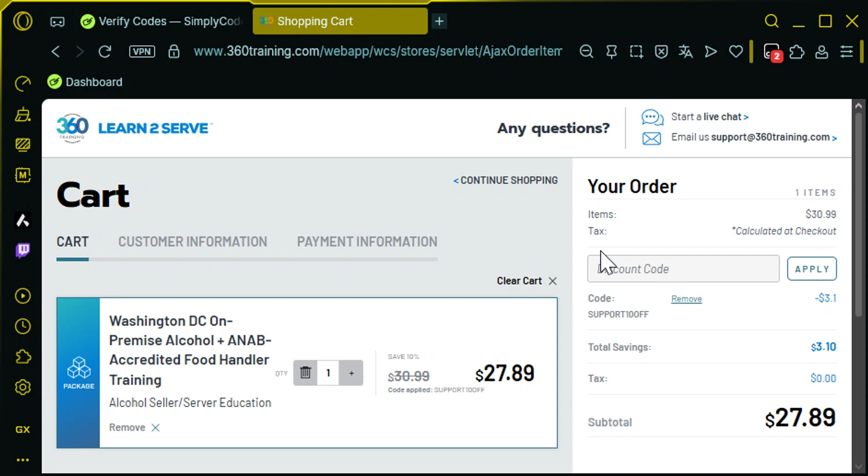868x476 pixels.
Task: Click the blue PACKAGE badge on cart item
Action: coord(79,373)
